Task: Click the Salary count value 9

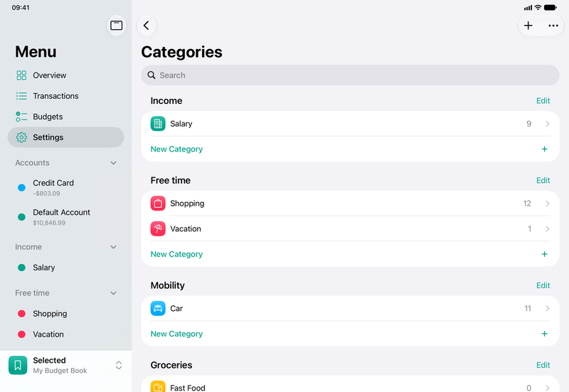Action: pyautogui.click(x=528, y=124)
